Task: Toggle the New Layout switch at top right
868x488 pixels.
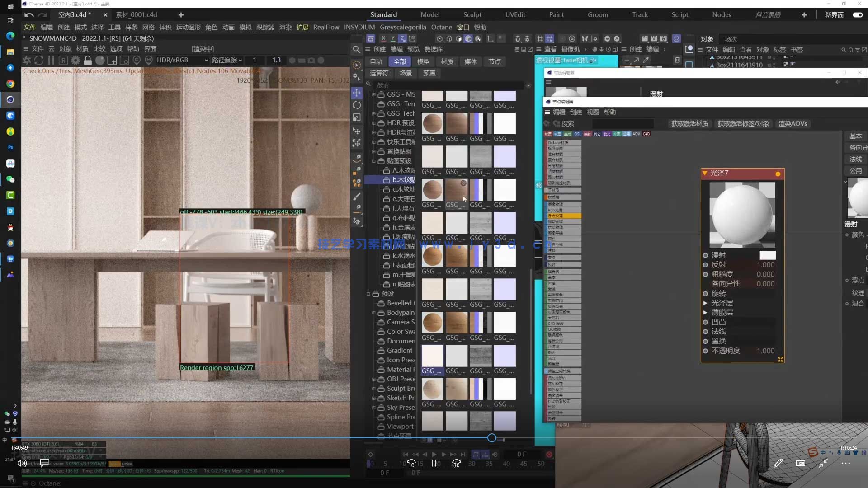Action: 857,15
